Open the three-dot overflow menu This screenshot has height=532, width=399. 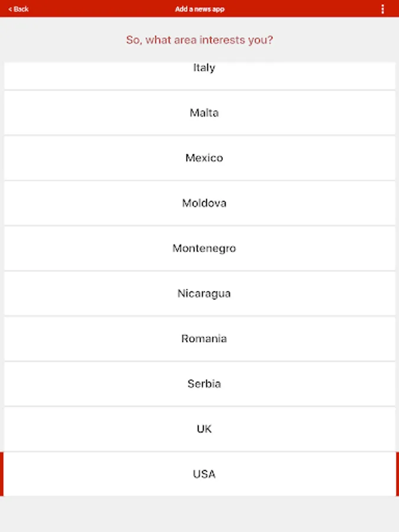point(382,9)
